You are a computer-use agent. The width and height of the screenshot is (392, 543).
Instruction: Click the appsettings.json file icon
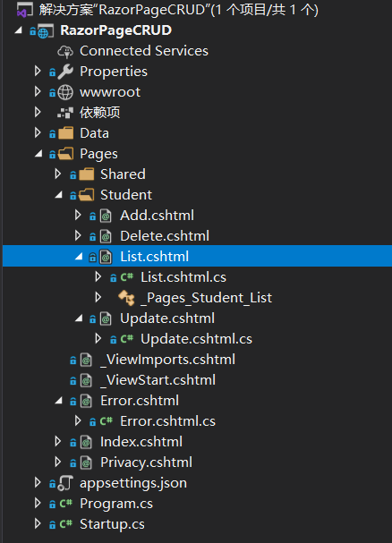[65, 483]
